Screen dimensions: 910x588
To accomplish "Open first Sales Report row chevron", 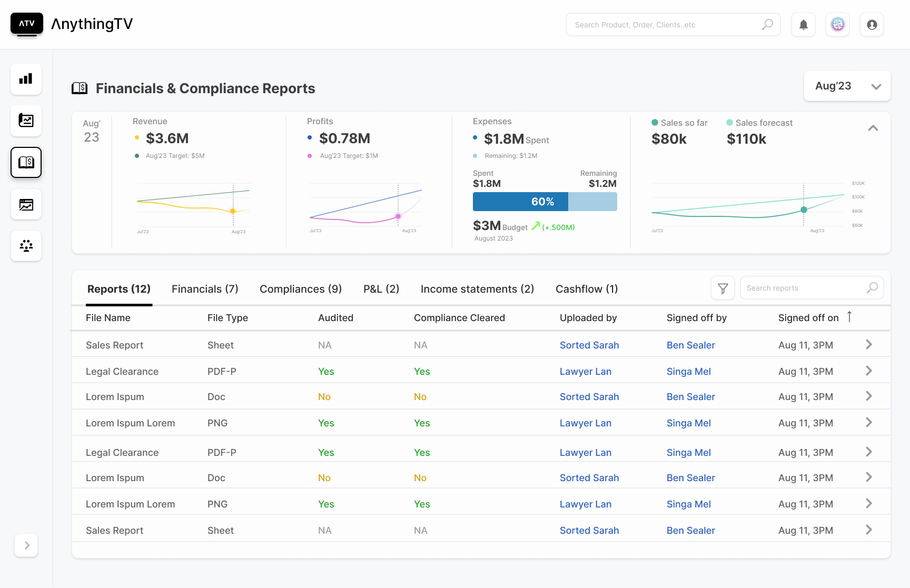I will [869, 344].
